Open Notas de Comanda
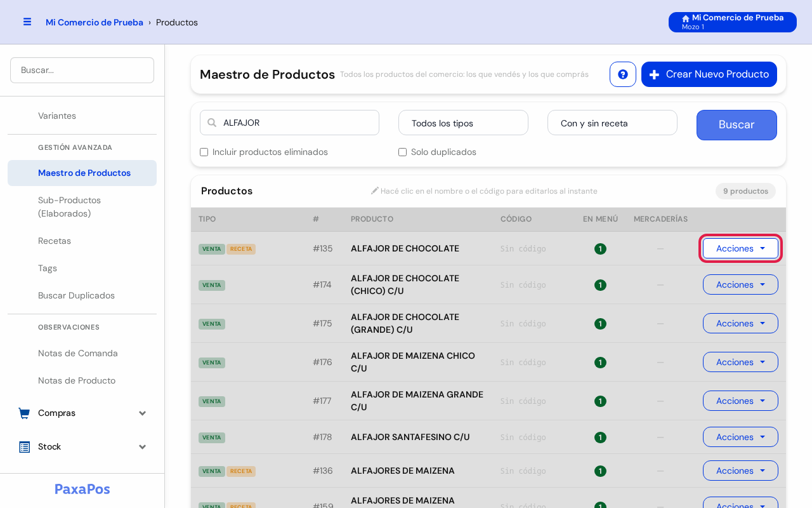 click(82, 354)
